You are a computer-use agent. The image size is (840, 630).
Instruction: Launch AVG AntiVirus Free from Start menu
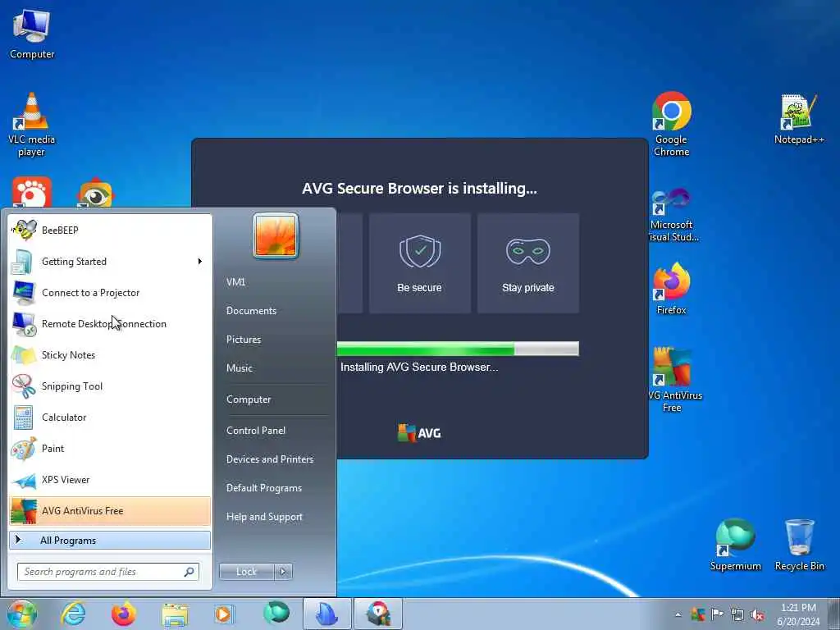click(x=110, y=511)
